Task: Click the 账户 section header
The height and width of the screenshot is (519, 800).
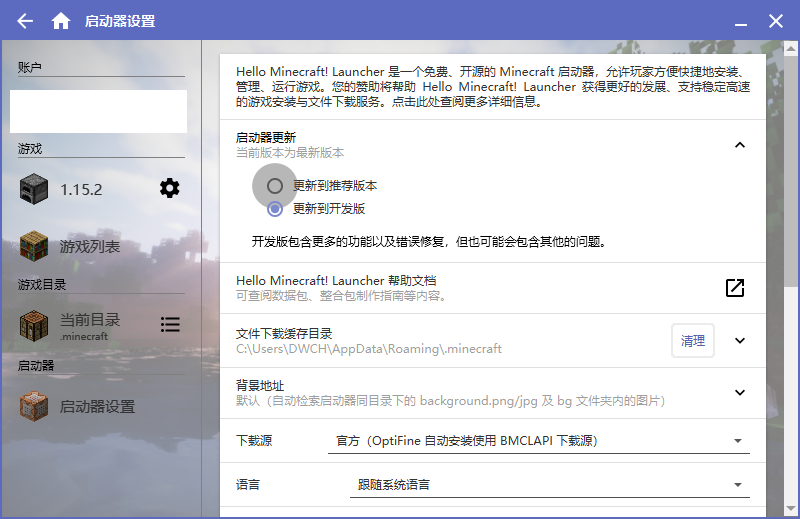Action: [30, 67]
